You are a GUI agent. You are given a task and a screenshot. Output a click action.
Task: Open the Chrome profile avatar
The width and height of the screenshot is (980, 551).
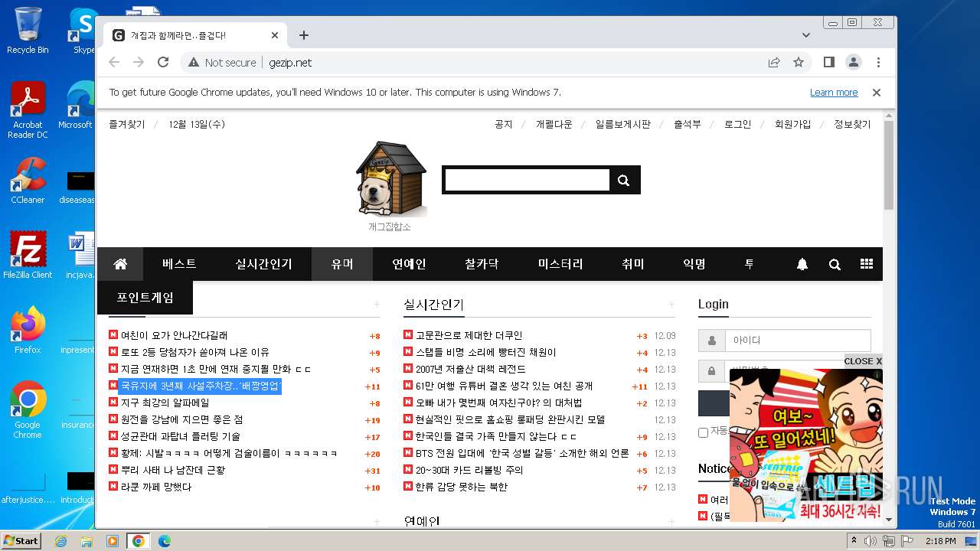(x=854, y=62)
